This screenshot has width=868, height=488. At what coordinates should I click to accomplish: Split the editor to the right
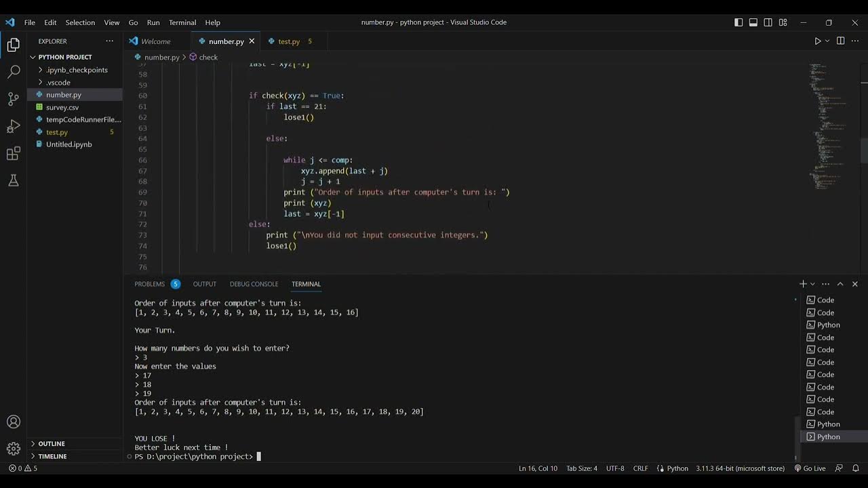click(840, 41)
